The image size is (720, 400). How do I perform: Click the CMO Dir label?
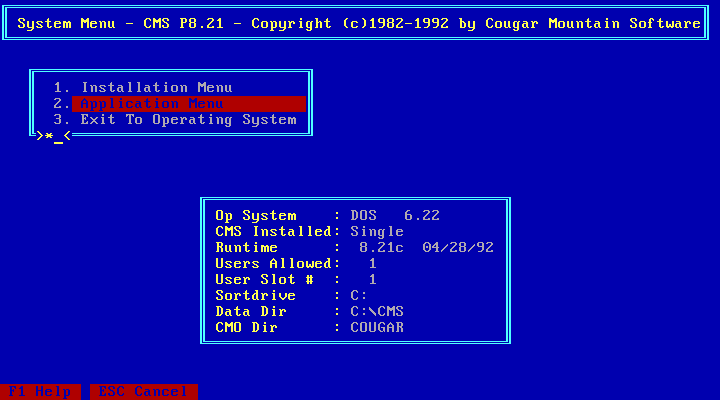coord(247,327)
